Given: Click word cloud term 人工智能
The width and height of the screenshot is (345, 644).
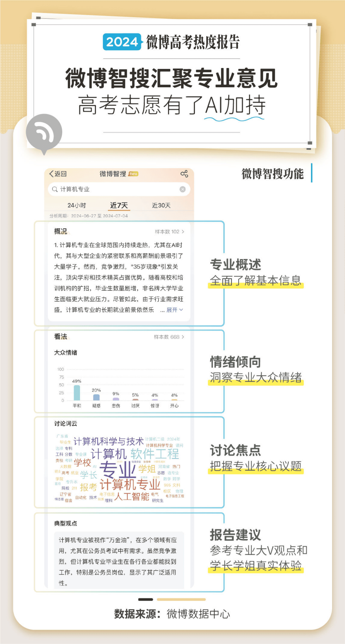Looking at the screenshot, I should pos(132,496).
